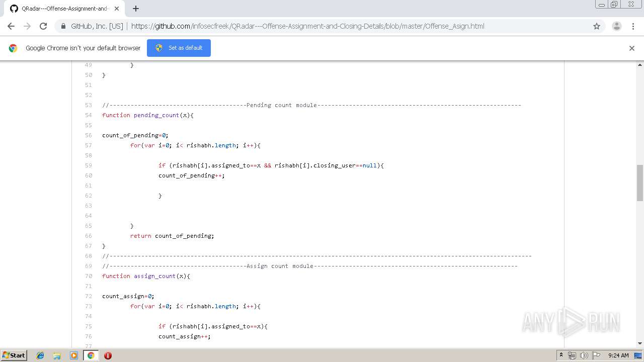View site security lock info
This screenshot has width=644, height=362.
click(x=63, y=26)
